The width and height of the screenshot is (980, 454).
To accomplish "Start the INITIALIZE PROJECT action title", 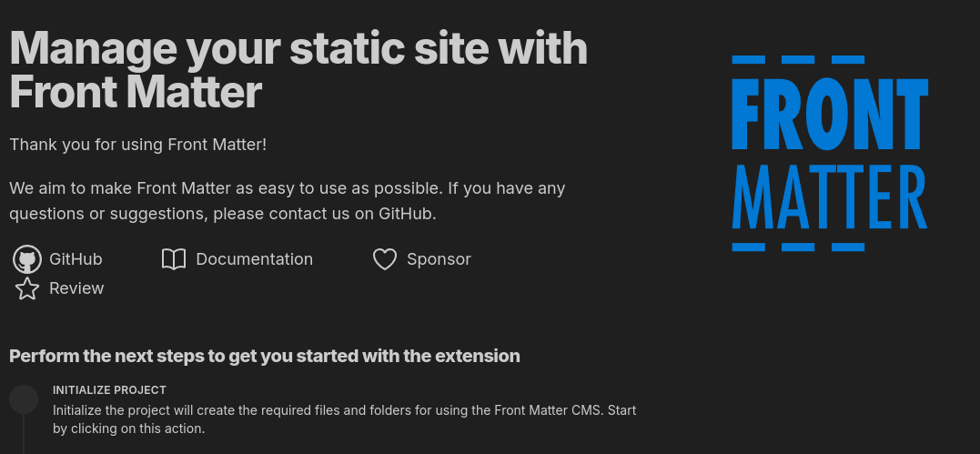I will point(109,390).
